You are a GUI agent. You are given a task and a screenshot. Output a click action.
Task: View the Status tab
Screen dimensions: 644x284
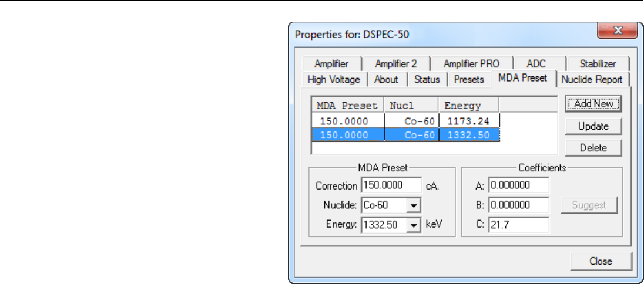coord(427,79)
